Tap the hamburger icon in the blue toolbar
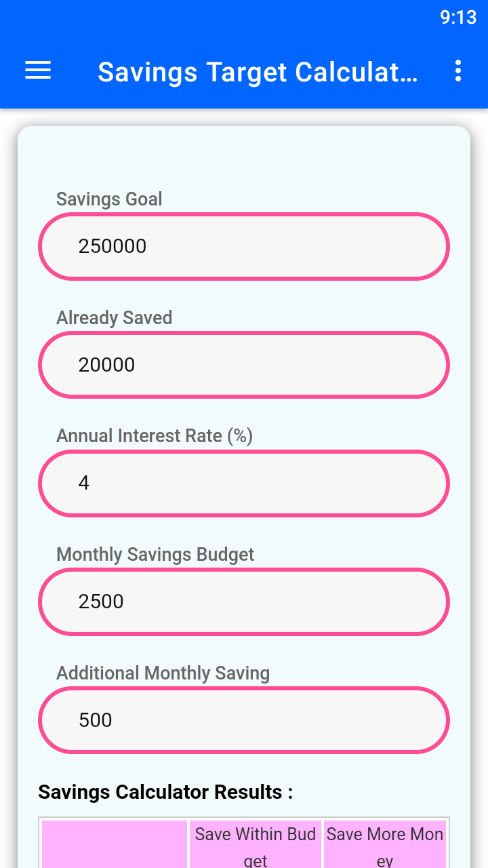The height and width of the screenshot is (868, 488). point(37,71)
